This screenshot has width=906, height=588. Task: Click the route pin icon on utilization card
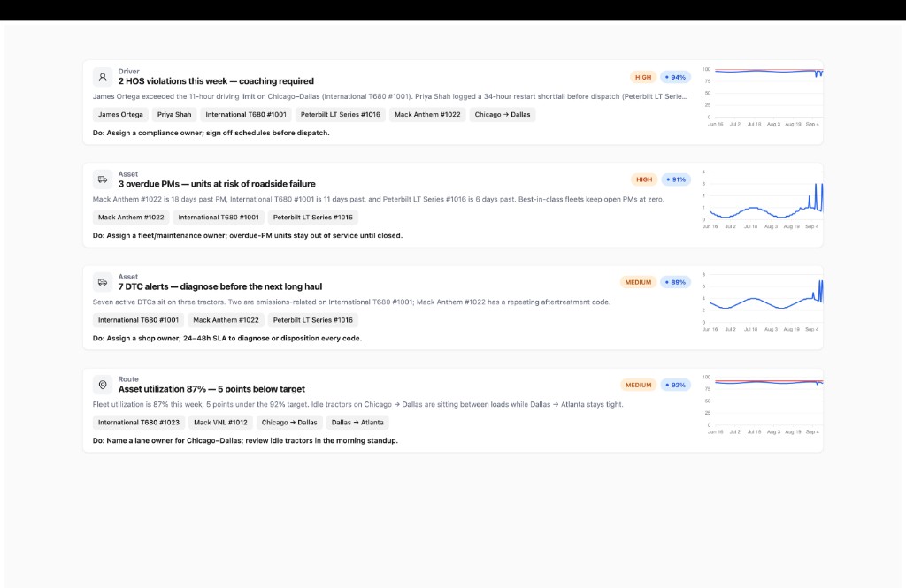pyautogui.click(x=103, y=385)
